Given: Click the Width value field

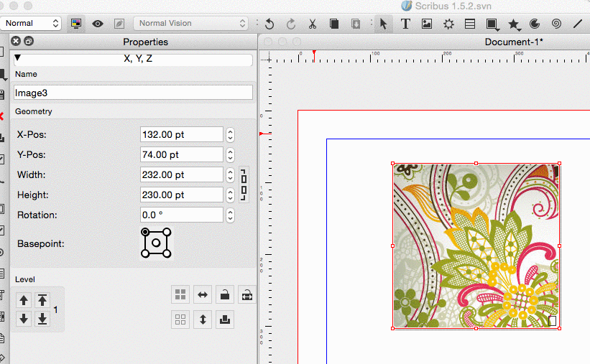Looking at the screenshot, I should [x=182, y=174].
